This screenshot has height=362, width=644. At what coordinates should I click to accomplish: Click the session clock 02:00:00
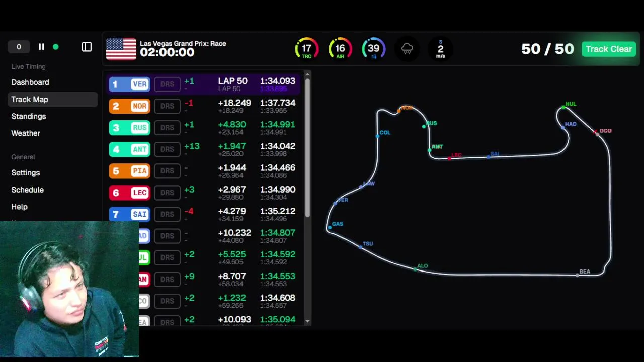pyautogui.click(x=167, y=53)
